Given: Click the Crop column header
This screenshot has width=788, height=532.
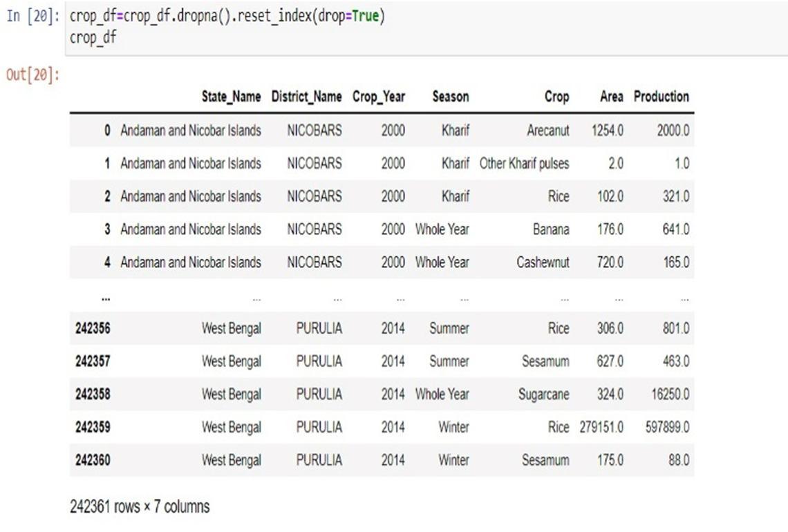Looking at the screenshot, I should click(x=556, y=97).
